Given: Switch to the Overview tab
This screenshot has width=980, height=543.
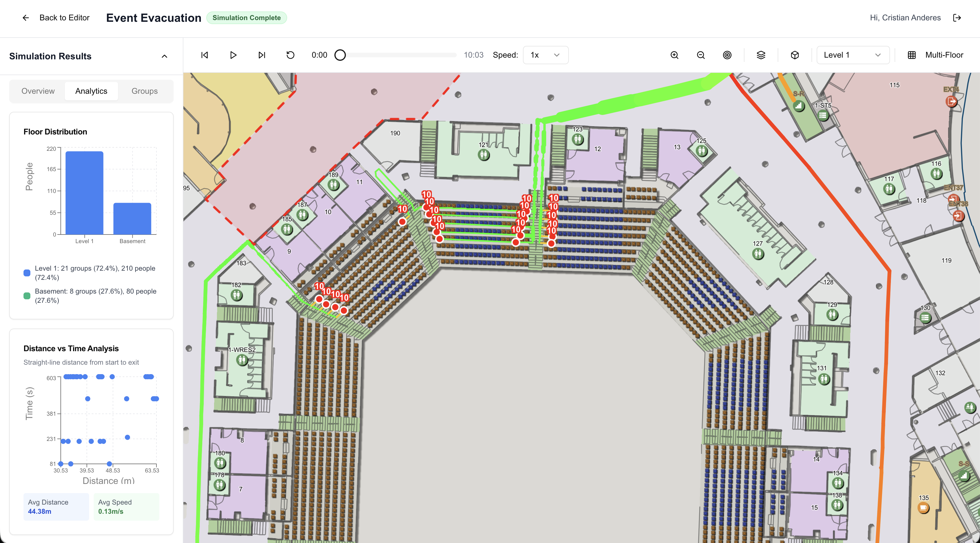Looking at the screenshot, I should pyautogui.click(x=38, y=91).
